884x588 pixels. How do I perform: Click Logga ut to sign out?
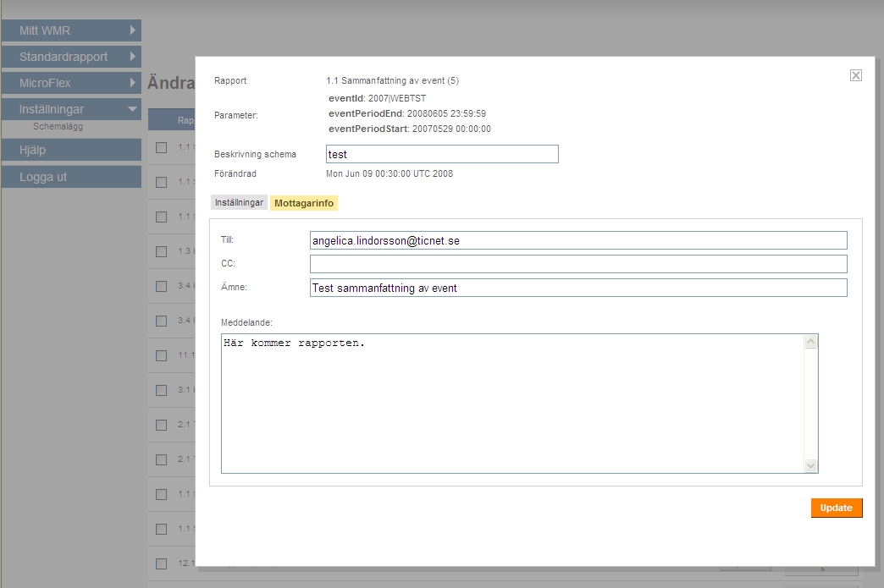pos(71,177)
